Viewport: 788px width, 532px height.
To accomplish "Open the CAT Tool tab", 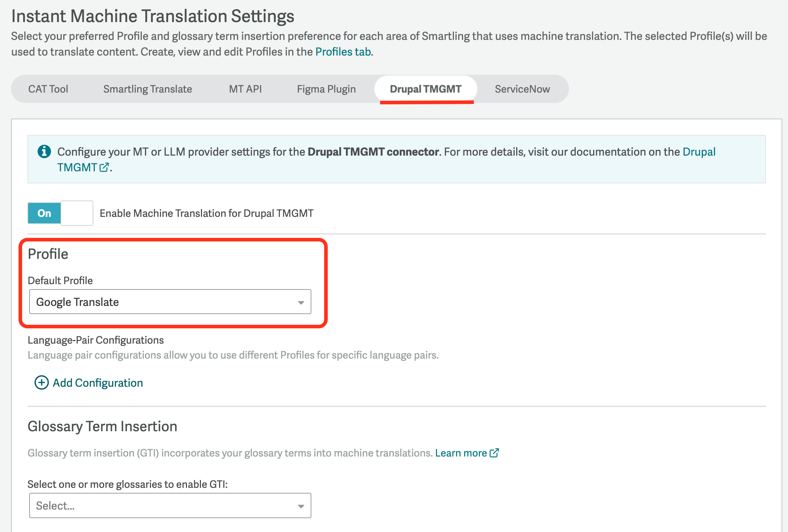I will [48, 89].
